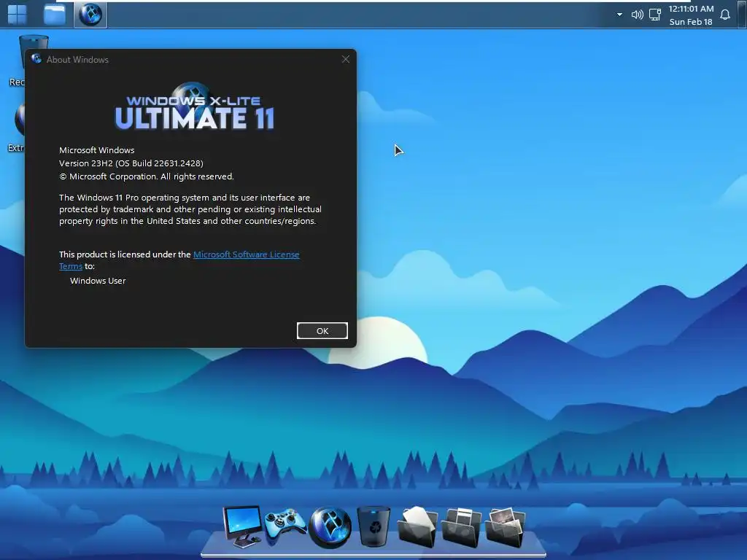The width and height of the screenshot is (747, 560).
Task: Open File Explorer folder icon in taskbar
Action: (54, 15)
